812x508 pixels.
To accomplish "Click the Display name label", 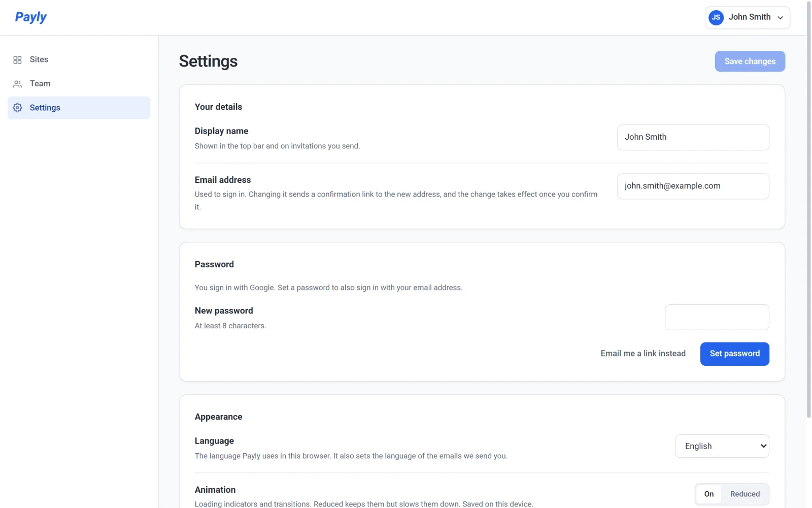I will point(221,131).
